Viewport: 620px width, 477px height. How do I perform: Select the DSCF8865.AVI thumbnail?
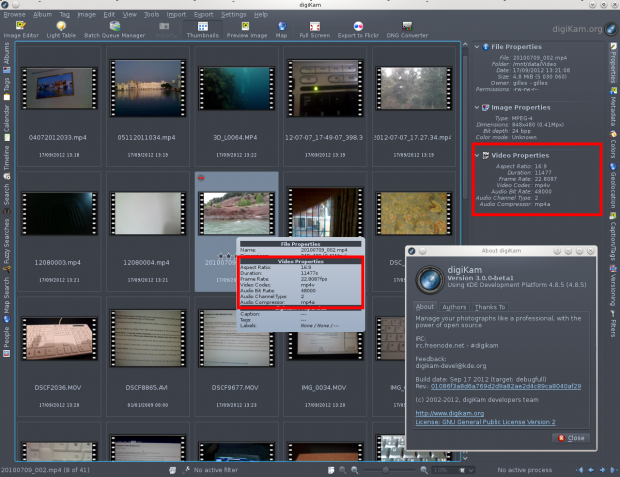coord(147,338)
